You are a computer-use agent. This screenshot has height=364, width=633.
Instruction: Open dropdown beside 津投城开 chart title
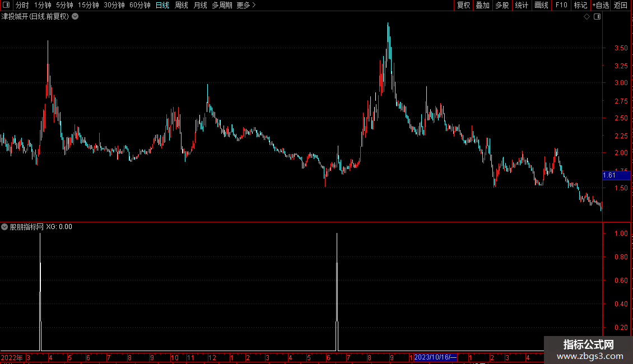point(75,17)
